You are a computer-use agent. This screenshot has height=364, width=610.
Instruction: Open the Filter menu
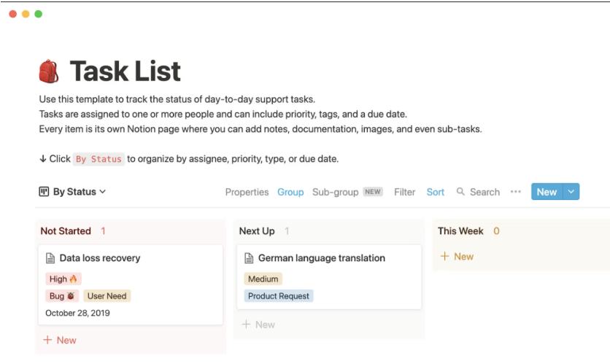[x=404, y=192]
